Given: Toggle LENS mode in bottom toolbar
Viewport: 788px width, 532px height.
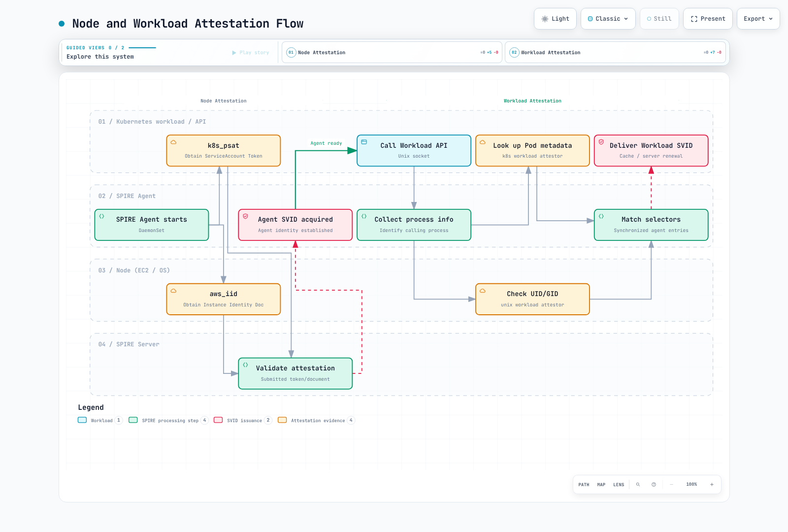Looking at the screenshot, I should (x=619, y=485).
